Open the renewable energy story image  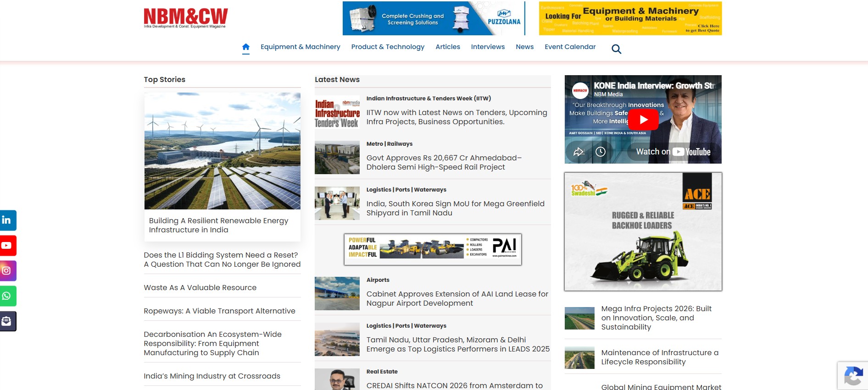223,151
